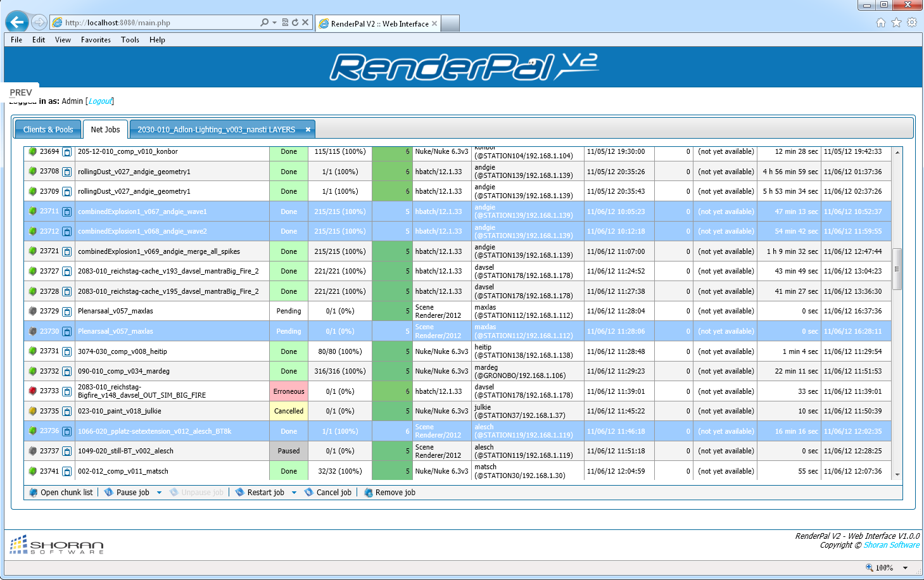Click the Cancel job button
924x580 pixels.
coord(328,493)
